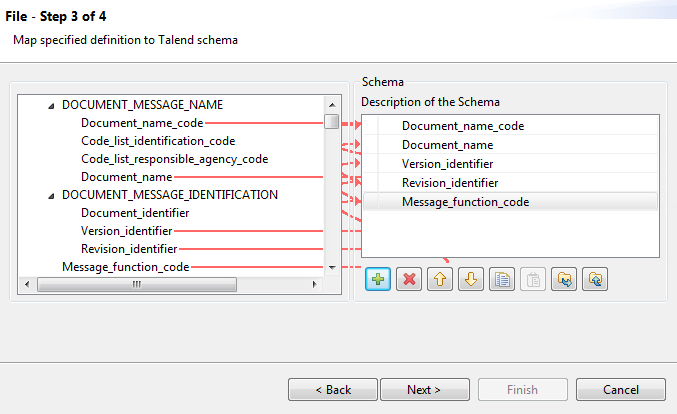This screenshot has width=677, height=414.
Task: Click the red X remove-column icon
Action: pyautogui.click(x=408, y=279)
